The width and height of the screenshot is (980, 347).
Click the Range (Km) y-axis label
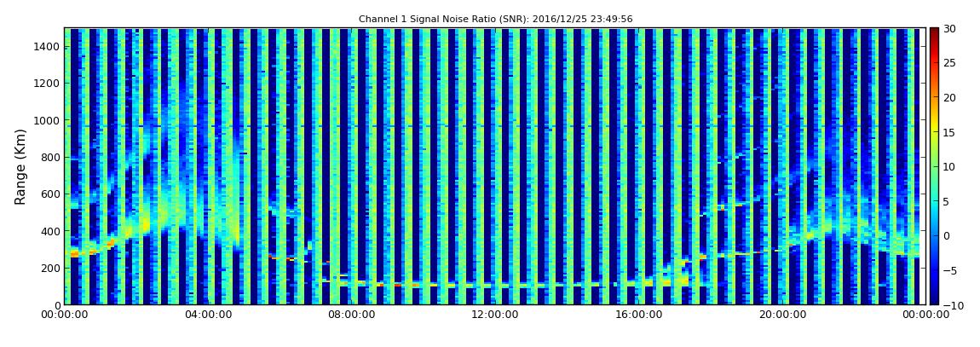coord(20,166)
